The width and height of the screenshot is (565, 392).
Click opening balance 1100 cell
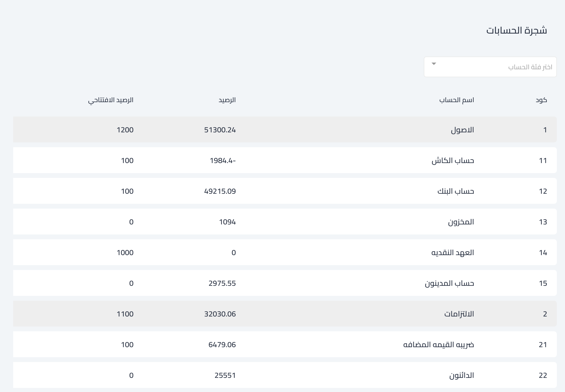(x=125, y=314)
